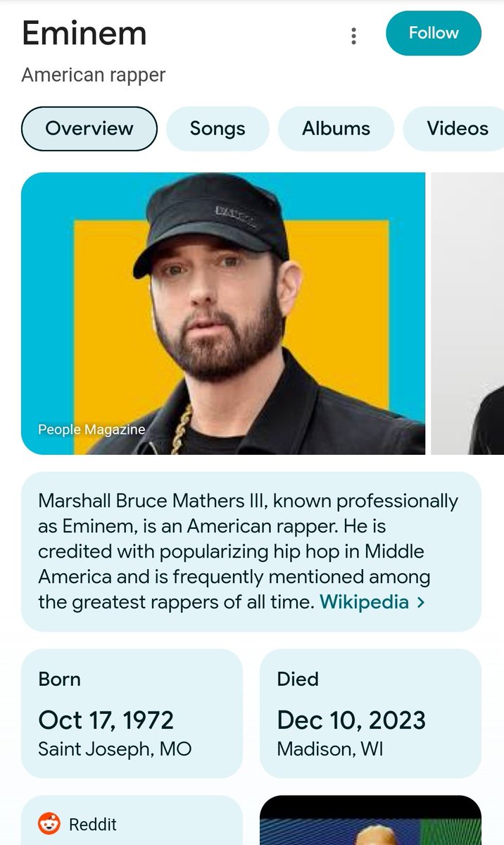Click the chevron arrow after Wikipedia

[x=421, y=603]
